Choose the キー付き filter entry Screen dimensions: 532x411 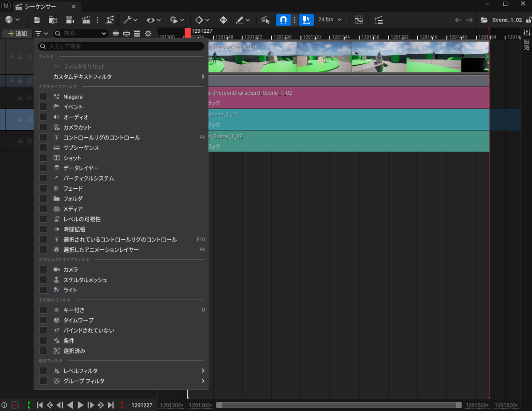coord(121,310)
